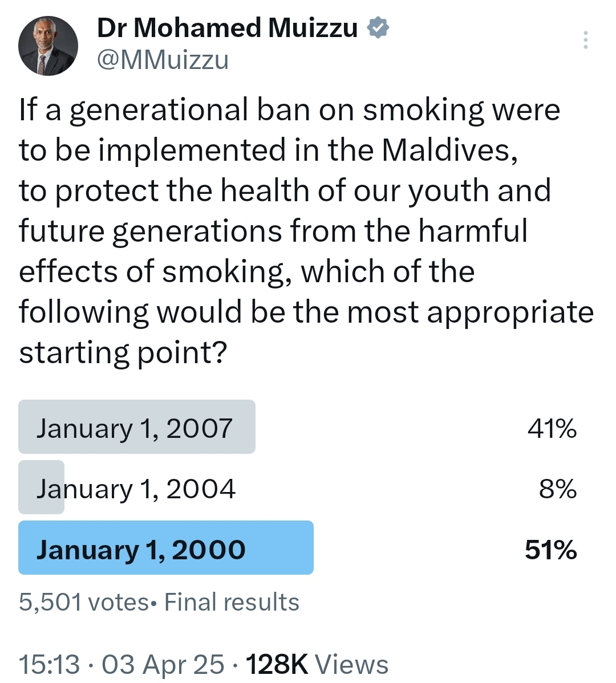The image size is (616, 683).
Task: Click the Final results label
Action: [x=232, y=603]
